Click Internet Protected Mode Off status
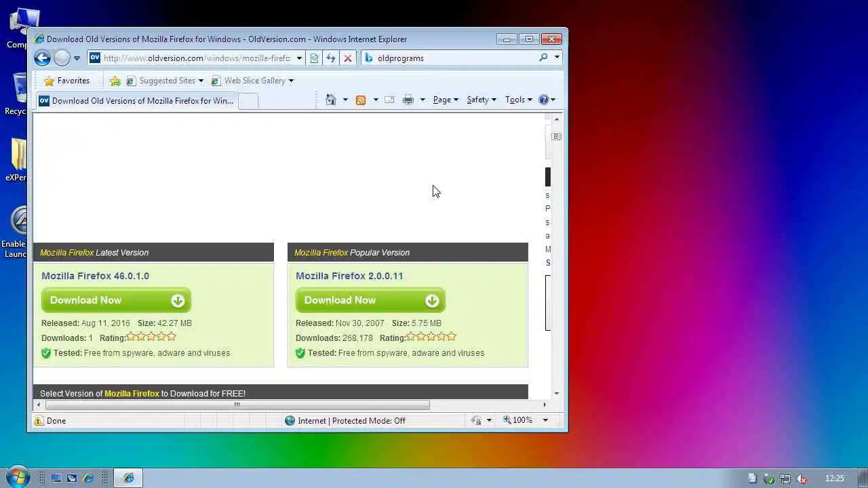The height and width of the screenshot is (488, 868). coord(345,421)
